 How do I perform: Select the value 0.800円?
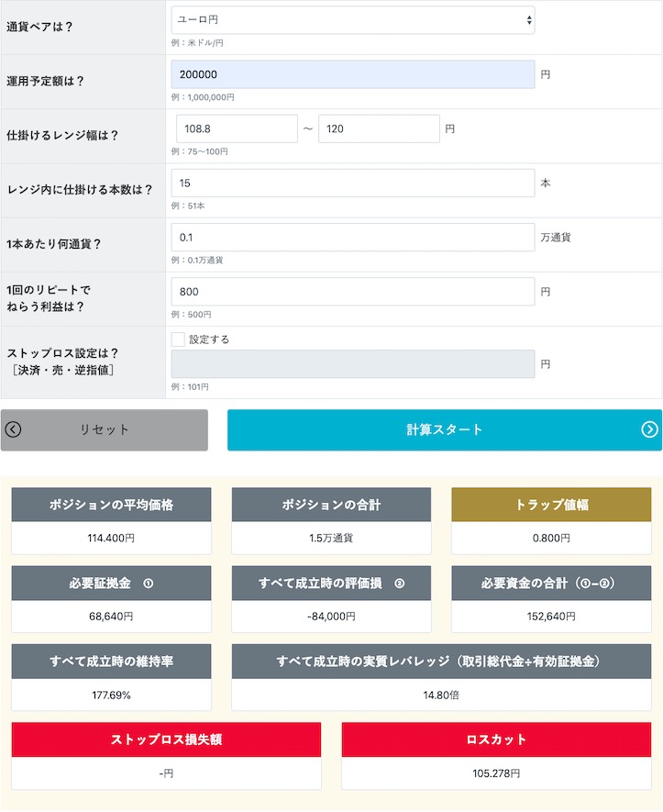(551, 538)
